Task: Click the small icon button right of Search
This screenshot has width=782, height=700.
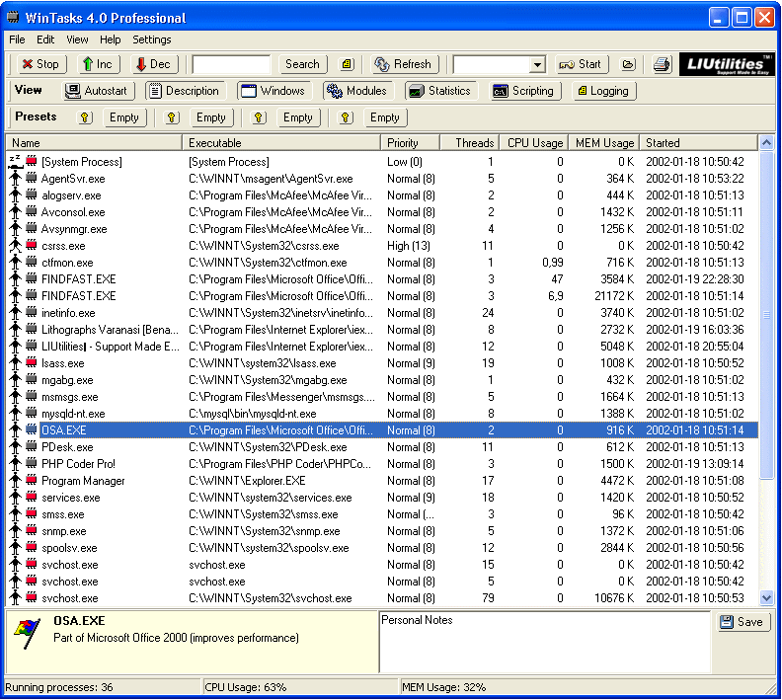Action: point(347,64)
